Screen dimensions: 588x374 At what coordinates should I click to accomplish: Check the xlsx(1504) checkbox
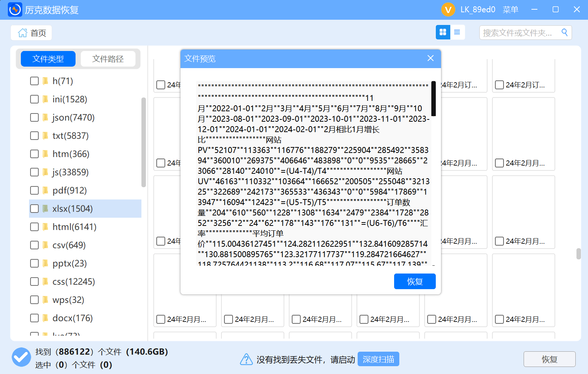point(34,209)
